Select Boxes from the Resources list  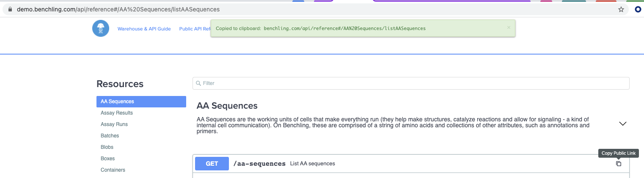[108, 159]
